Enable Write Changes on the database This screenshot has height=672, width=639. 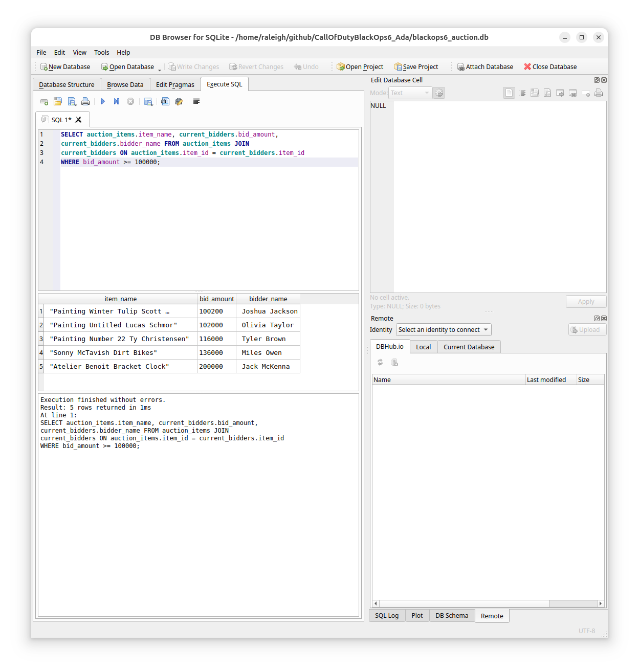(193, 66)
